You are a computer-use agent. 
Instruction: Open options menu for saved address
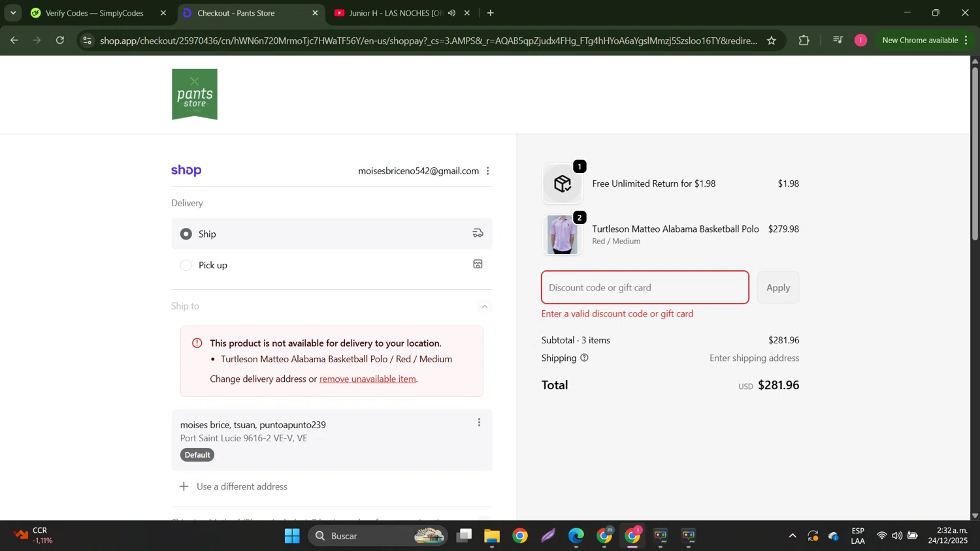479,423
